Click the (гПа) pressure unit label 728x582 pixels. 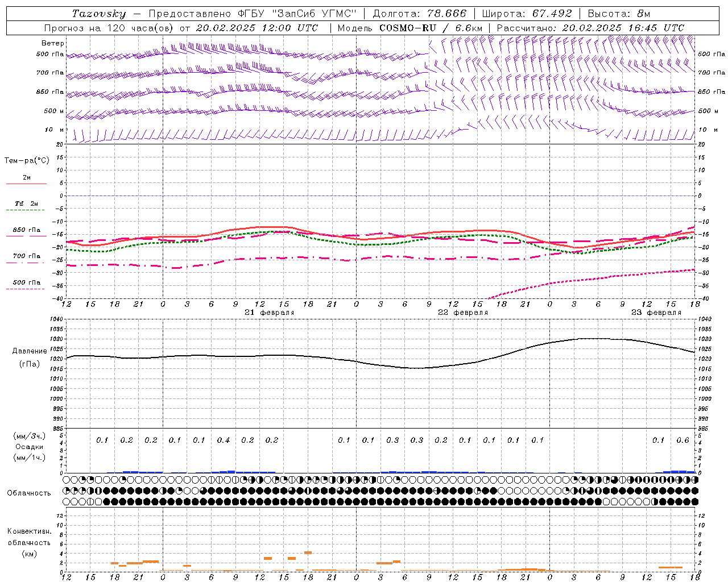(28, 364)
